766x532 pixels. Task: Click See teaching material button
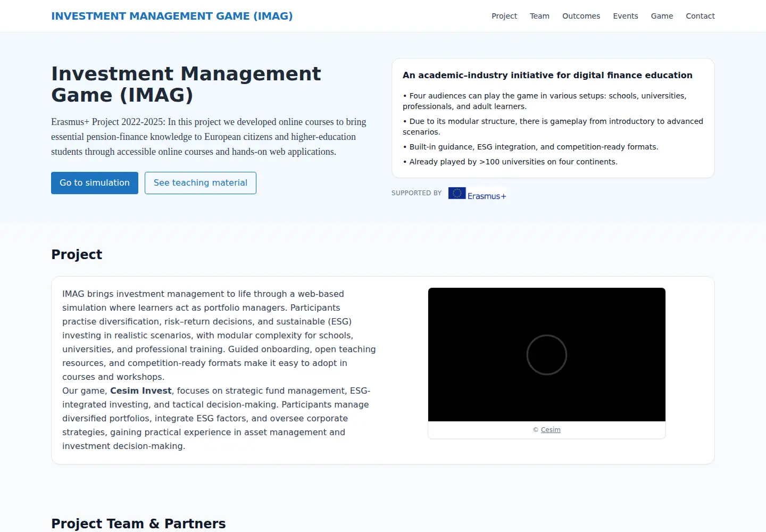pos(201,183)
